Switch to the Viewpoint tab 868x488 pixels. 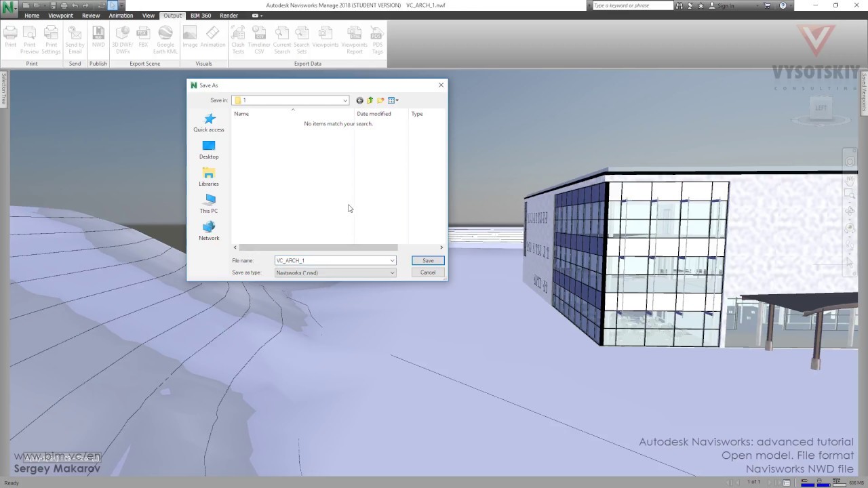click(60, 16)
